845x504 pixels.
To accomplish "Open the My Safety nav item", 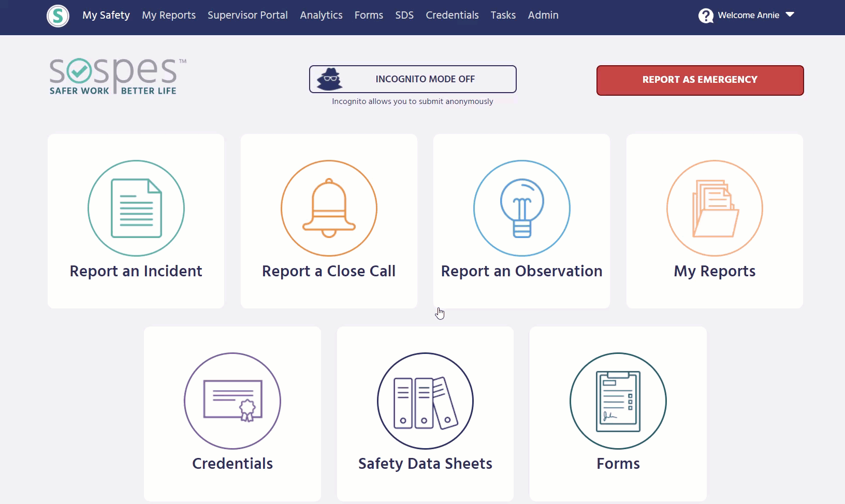I will click(106, 15).
